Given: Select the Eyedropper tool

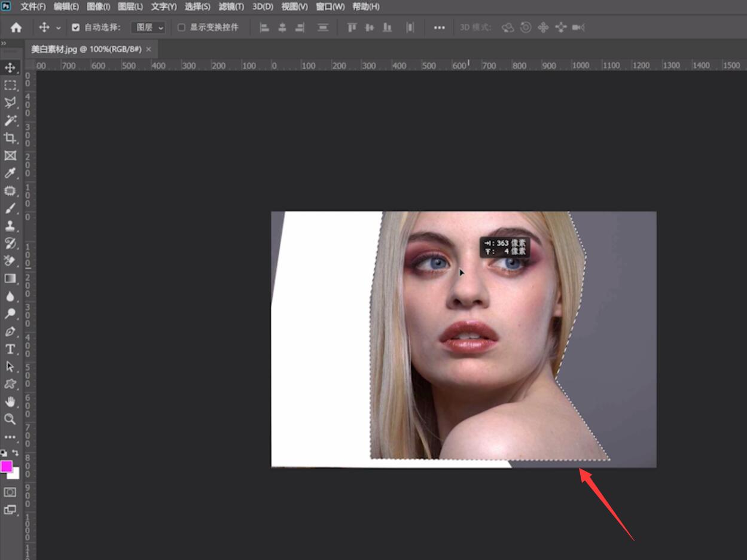Looking at the screenshot, I should pos(10,173).
